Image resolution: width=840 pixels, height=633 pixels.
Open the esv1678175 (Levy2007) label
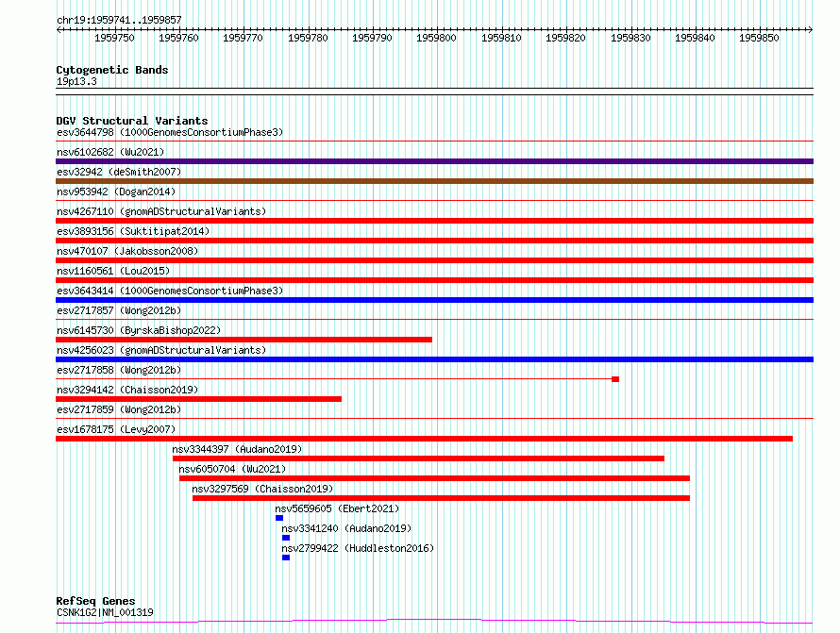click(x=116, y=429)
